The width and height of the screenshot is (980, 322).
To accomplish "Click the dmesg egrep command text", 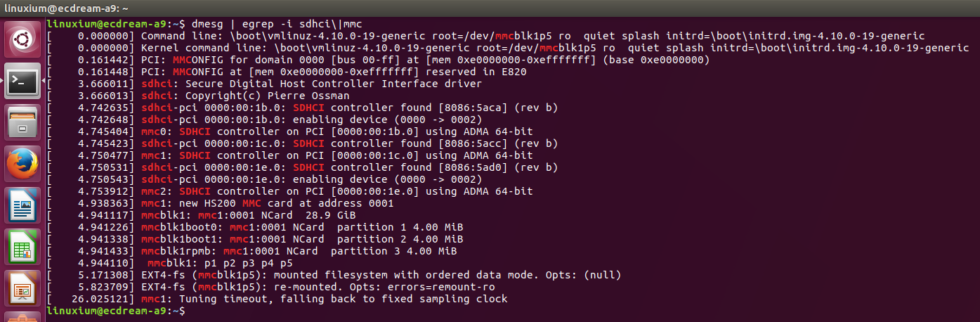I will click(275, 25).
